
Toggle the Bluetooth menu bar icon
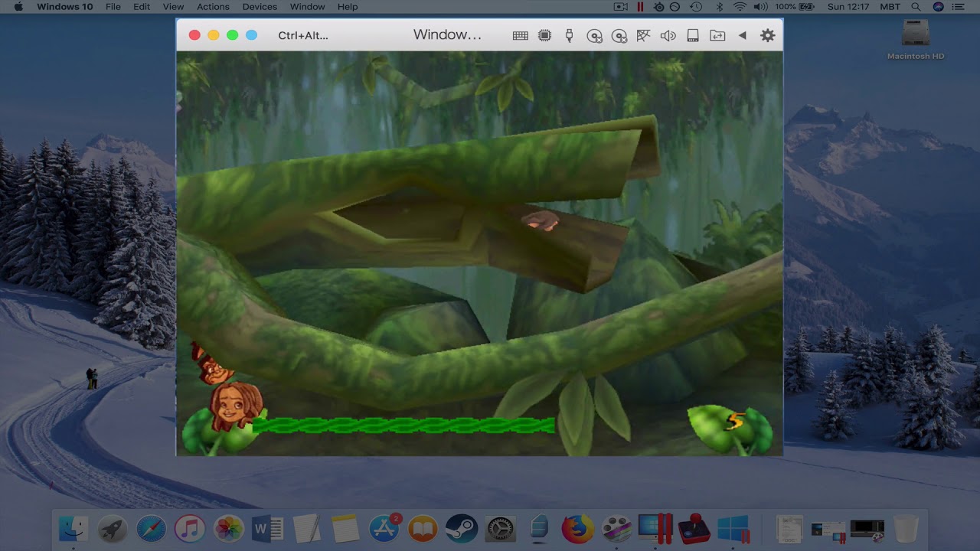(x=719, y=7)
